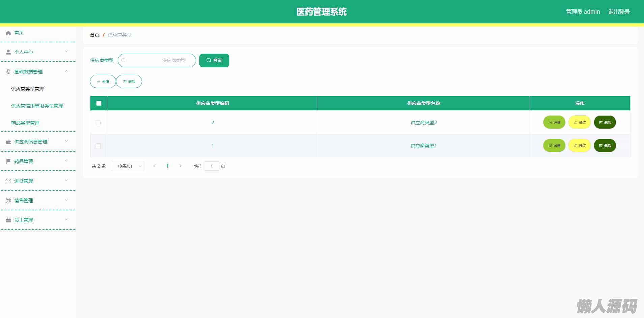Click the yellow 修改 button for 供应商类型2
Image resolution: width=644 pixels, height=318 pixels.
tap(580, 122)
